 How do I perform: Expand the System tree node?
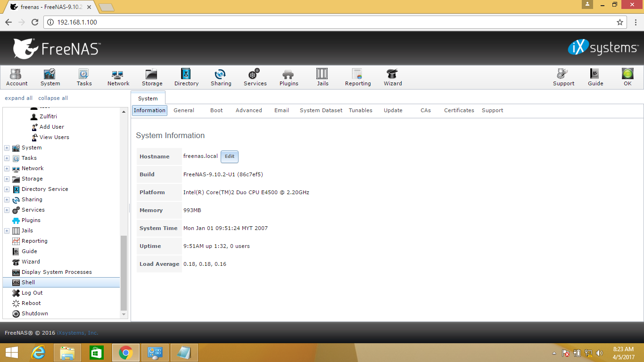[x=7, y=148]
